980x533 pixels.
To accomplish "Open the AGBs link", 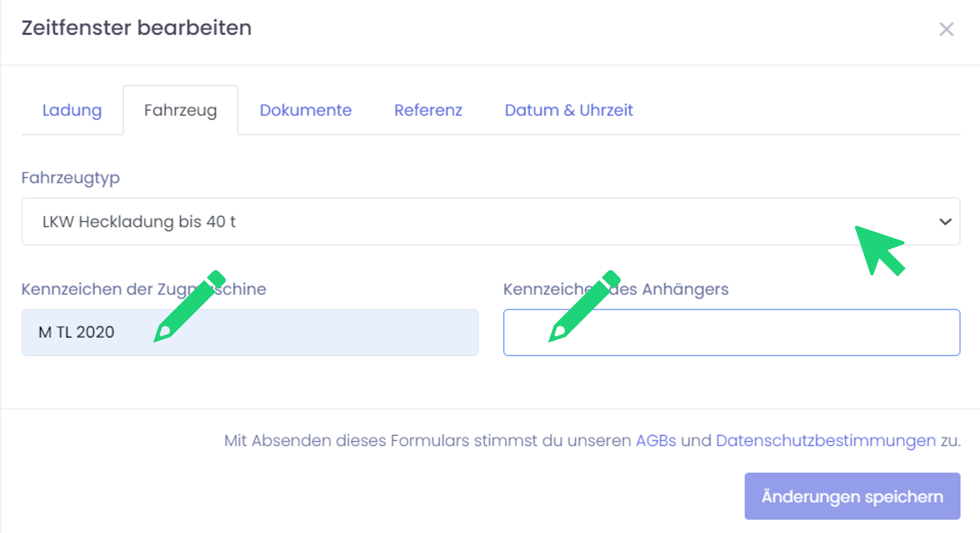I will pos(656,441).
